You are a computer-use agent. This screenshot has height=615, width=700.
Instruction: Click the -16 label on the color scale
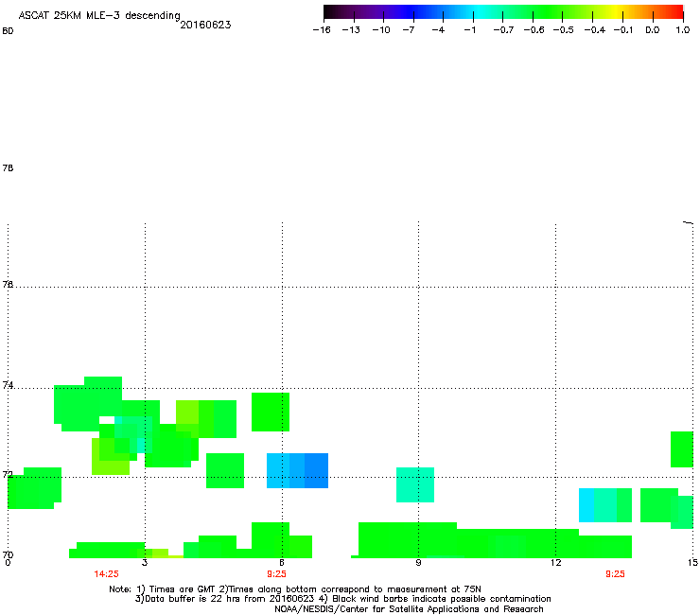coord(322,30)
